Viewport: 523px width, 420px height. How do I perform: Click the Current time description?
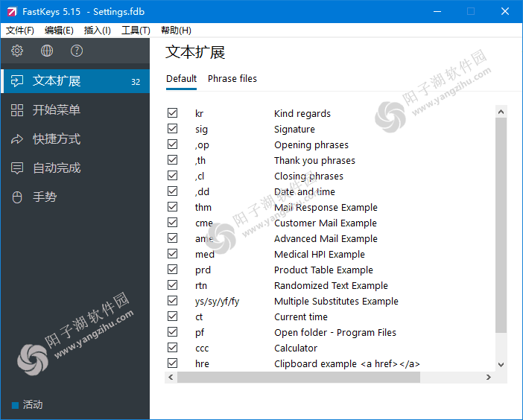tap(301, 317)
